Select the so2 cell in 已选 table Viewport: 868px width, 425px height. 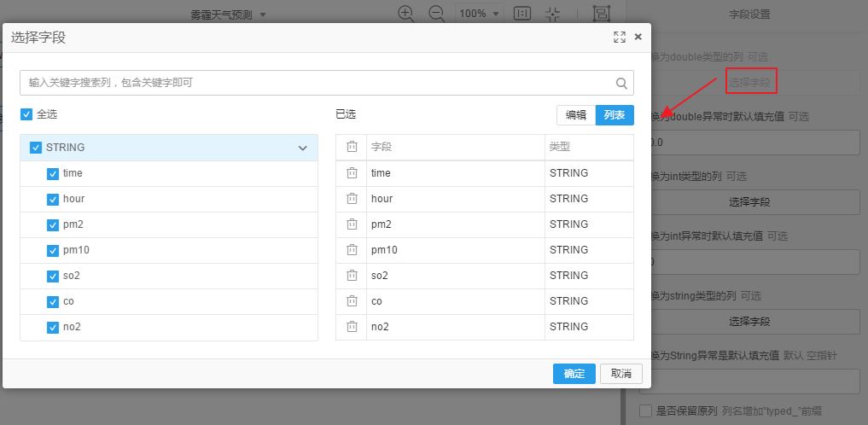(456, 276)
